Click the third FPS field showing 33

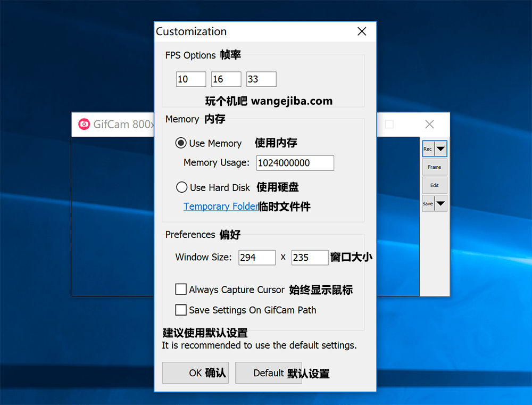click(261, 79)
